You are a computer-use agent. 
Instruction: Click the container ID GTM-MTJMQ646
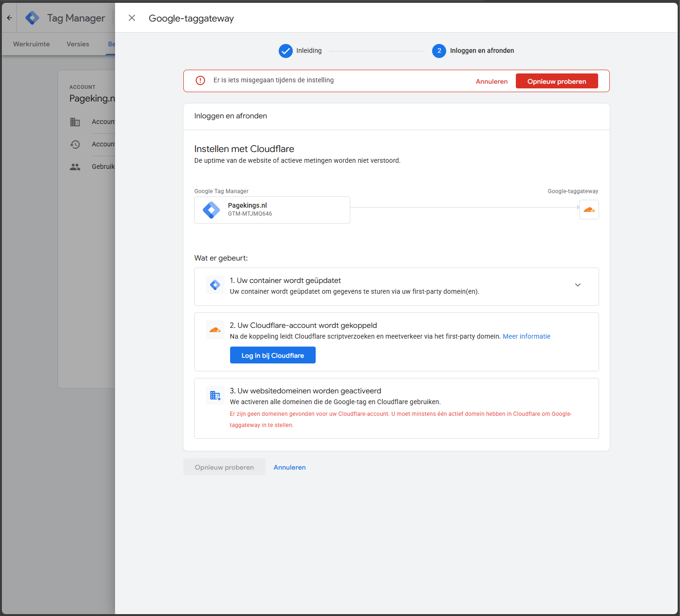click(x=250, y=214)
